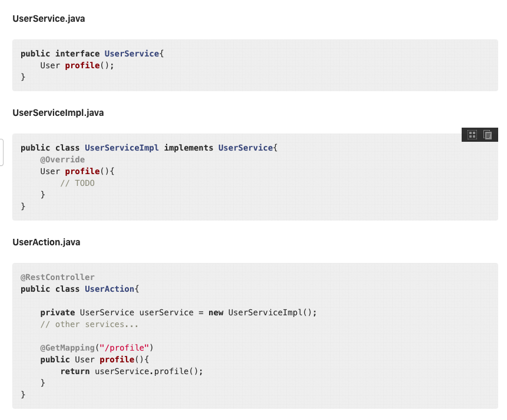Screen dimensions: 507x420
Task: Click the UserService.java heading
Action: (49, 19)
